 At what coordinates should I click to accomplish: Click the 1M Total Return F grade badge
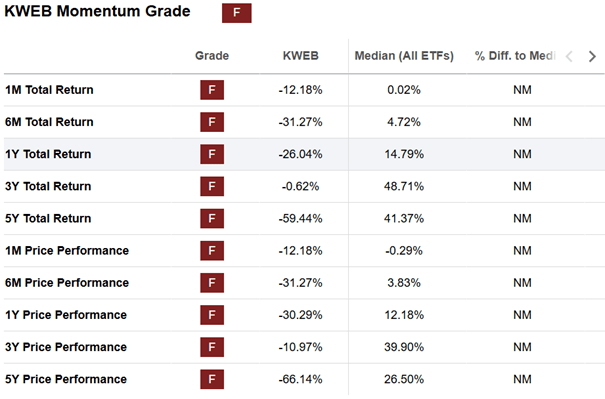tap(212, 90)
